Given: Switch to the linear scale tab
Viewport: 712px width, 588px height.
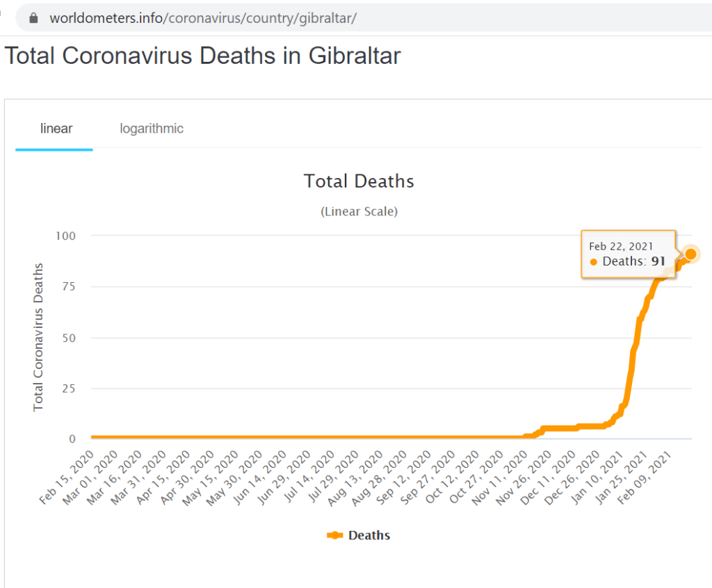Looking at the screenshot, I should coord(56,129).
